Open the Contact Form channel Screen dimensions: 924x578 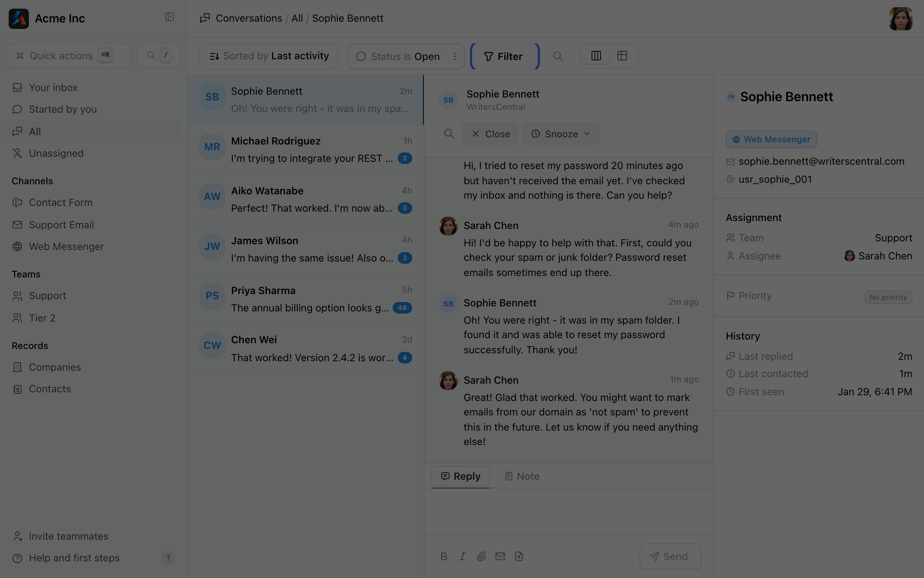(93, 203)
